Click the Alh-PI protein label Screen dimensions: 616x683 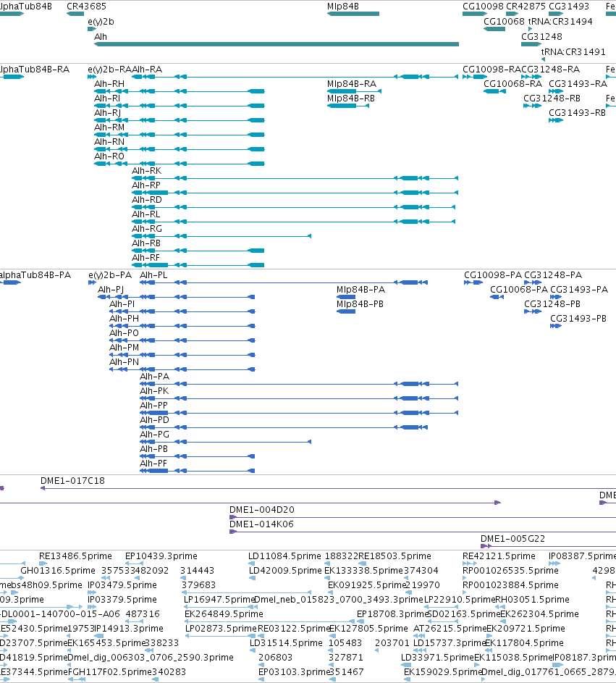click(x=122, y=304)
